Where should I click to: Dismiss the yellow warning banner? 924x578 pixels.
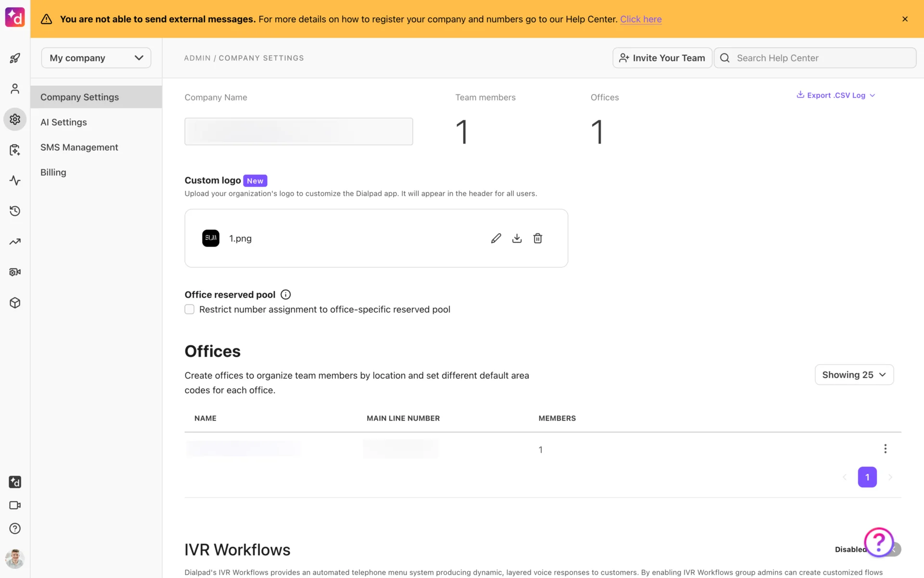[x=905, y=19]
